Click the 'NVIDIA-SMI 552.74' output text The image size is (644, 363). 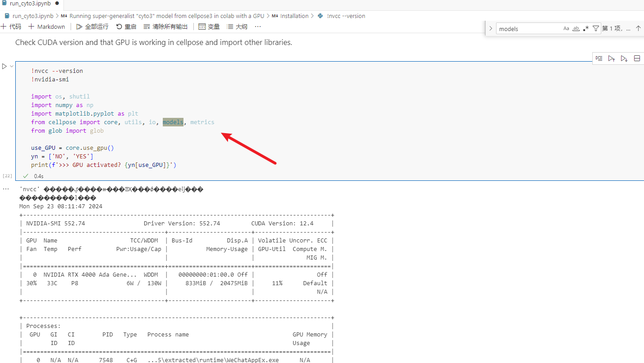tap(55, 223)
